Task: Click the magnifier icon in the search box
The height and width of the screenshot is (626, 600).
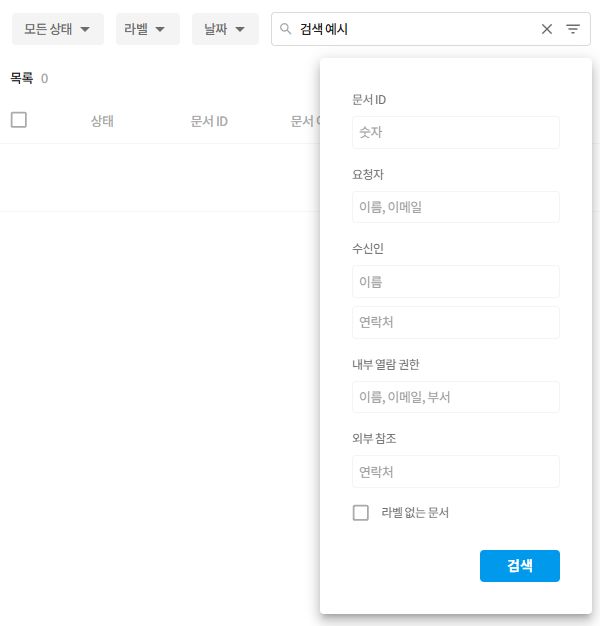Action: [285, 29]
